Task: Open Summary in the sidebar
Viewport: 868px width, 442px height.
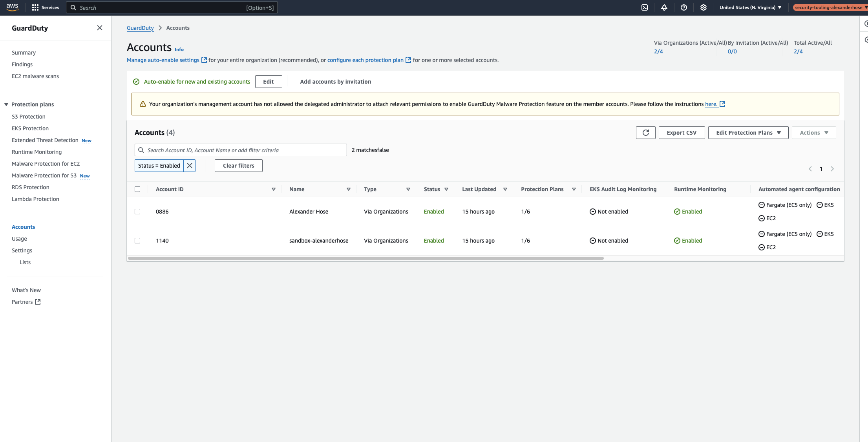Action: [24, 53]
